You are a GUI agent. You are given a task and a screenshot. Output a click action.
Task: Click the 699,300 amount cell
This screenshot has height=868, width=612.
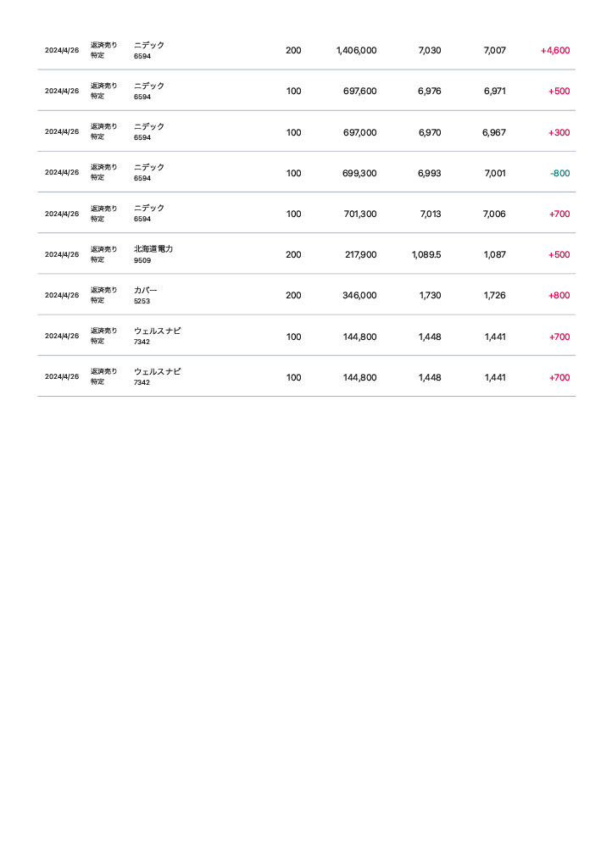point(359,173)
